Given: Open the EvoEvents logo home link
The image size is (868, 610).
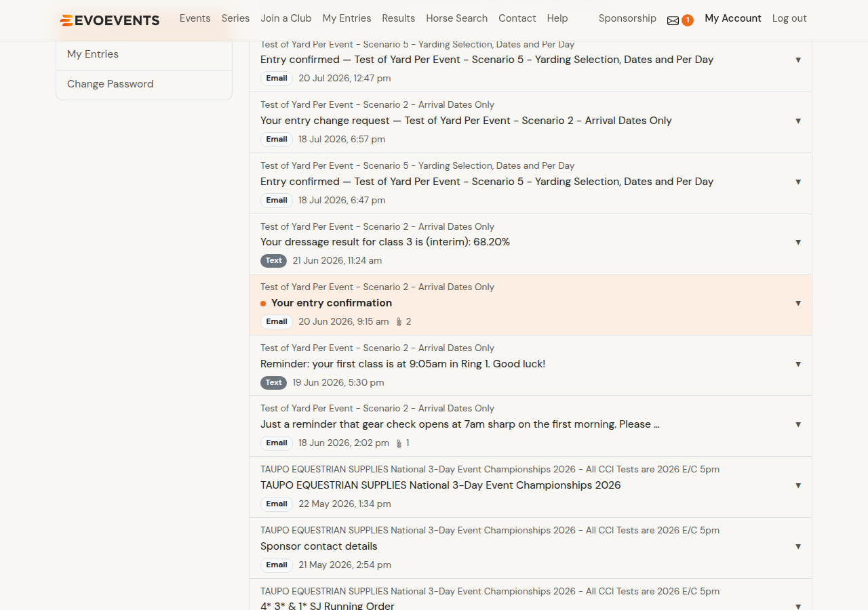Looking at the screenshot, I should tap(110, 20).
